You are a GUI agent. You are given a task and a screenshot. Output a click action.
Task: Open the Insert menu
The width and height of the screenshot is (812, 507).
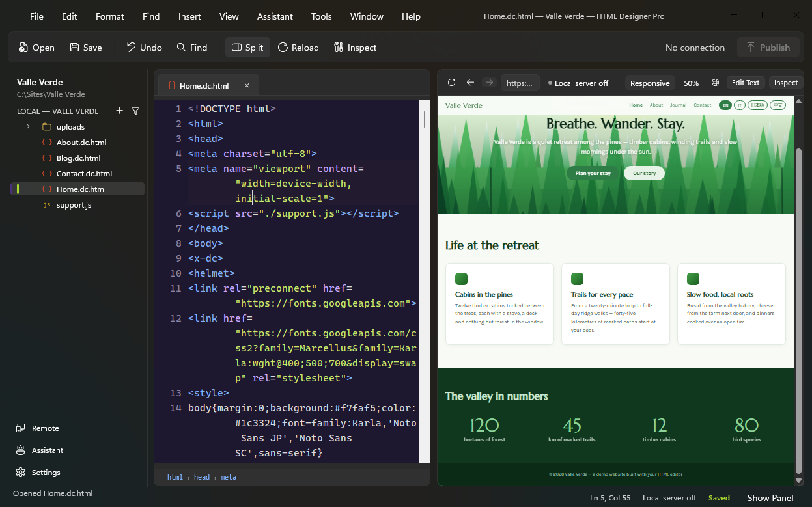pyautogui.click(x=189, y=16)
